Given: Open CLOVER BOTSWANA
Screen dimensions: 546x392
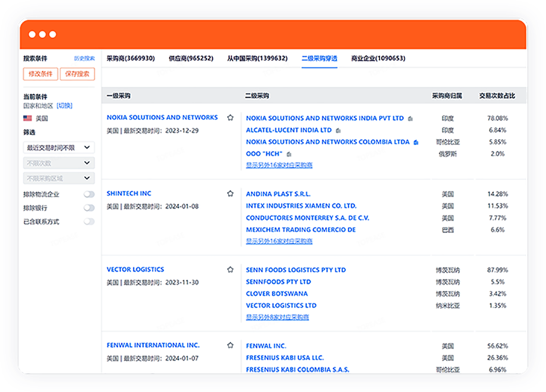Looking at the screenshot, I should point(277,294).
